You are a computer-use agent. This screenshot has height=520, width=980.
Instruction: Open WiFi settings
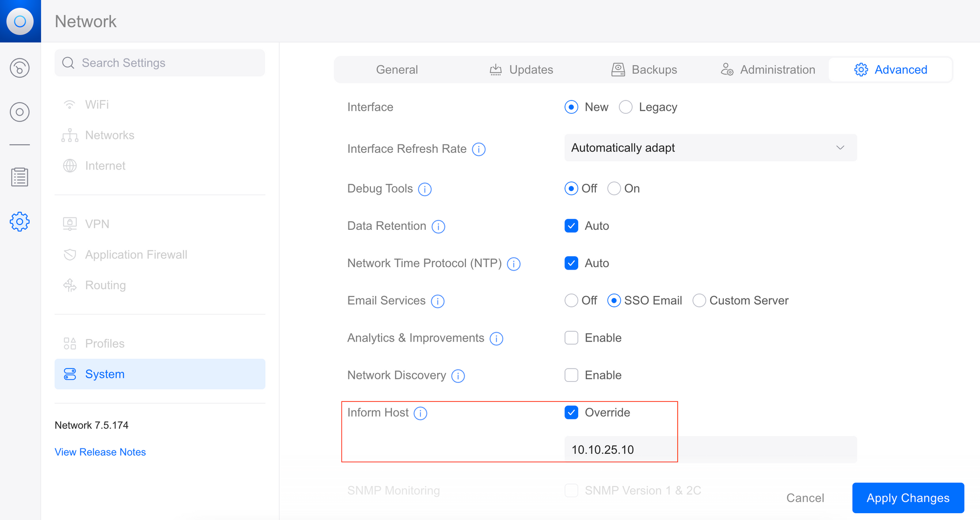click(160, 105)
